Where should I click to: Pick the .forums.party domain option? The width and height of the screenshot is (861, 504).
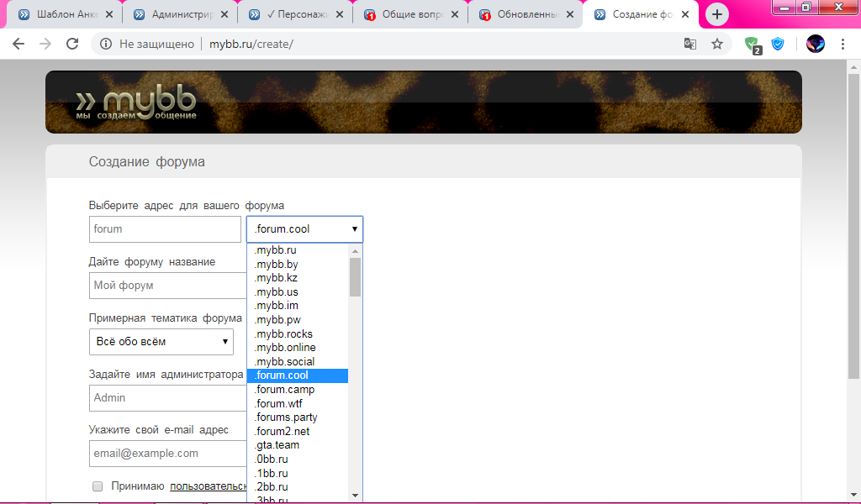pos(297,417)
